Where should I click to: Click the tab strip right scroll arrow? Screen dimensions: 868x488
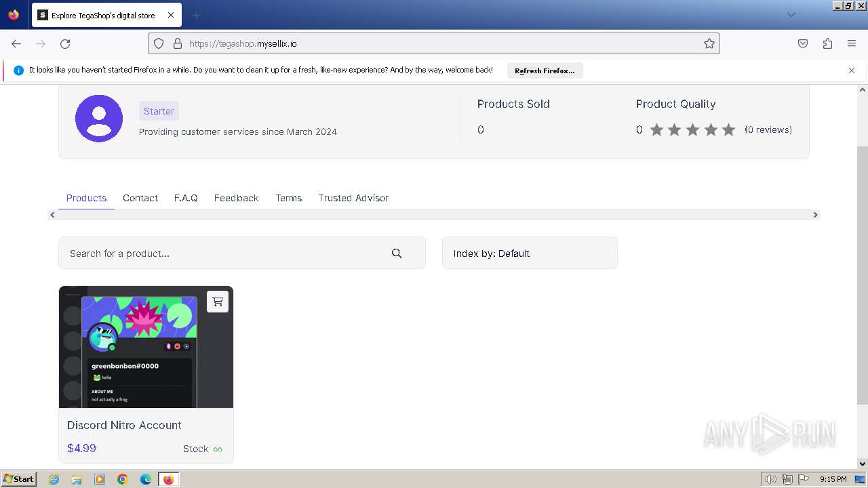(x=815, y=215)
